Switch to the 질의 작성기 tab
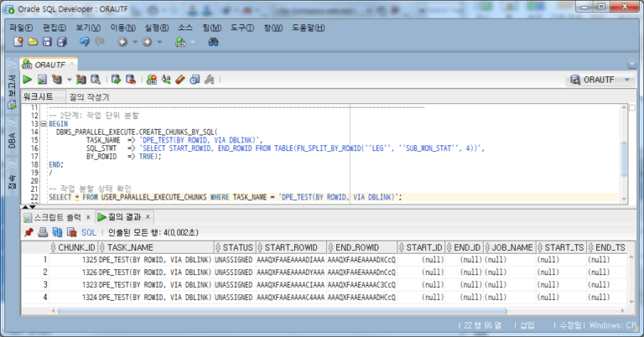This screenshot has height=337, width=644. (x=89, y=97)
